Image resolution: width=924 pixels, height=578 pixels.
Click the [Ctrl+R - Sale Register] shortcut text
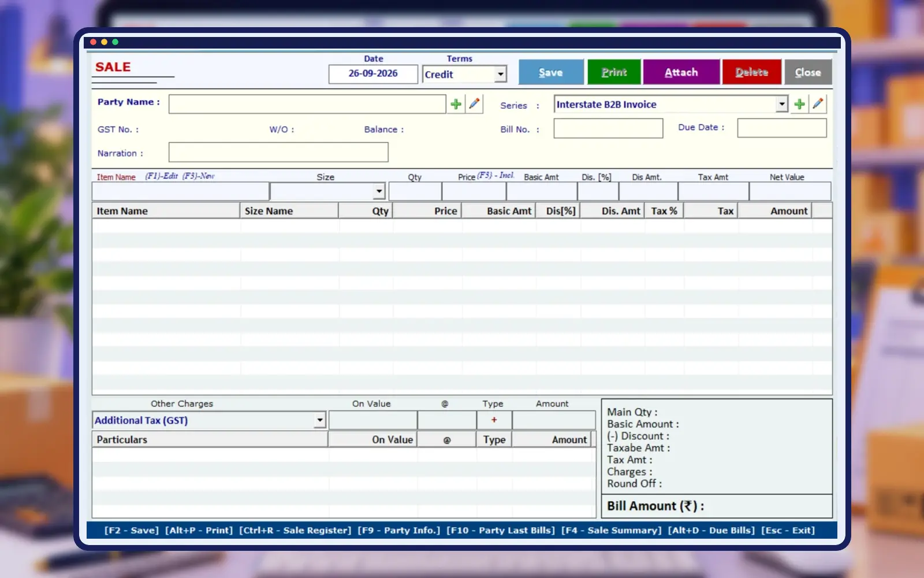pyautogui.click(x=295, y=530)
